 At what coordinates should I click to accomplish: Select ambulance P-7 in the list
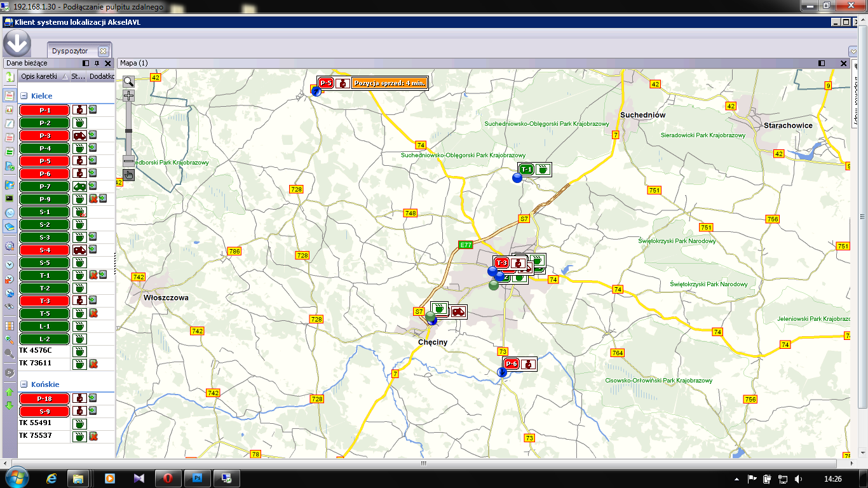(44, 186)
